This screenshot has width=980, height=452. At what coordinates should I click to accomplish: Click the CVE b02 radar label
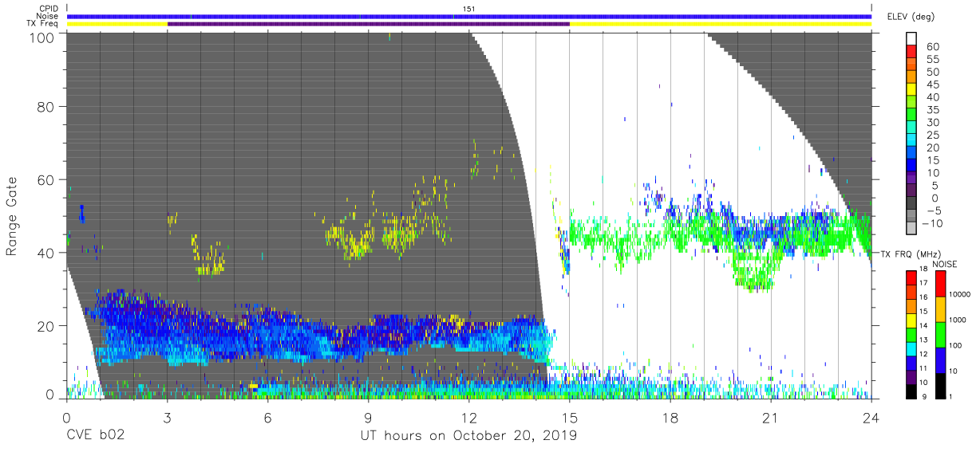point(95,436)
